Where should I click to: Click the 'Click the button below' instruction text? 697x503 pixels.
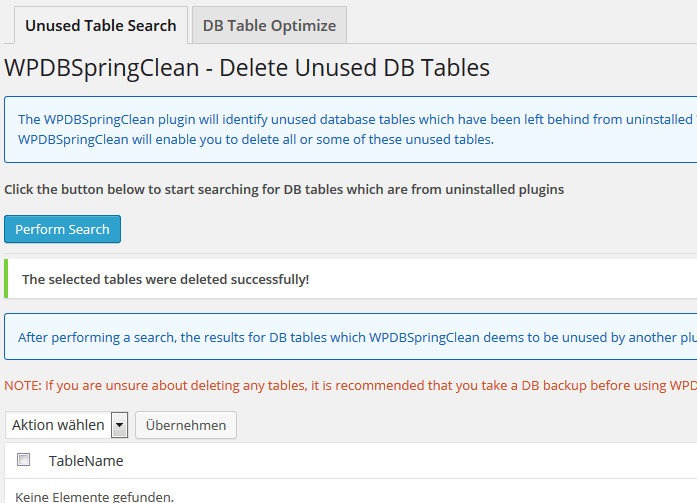click(284, 190)
